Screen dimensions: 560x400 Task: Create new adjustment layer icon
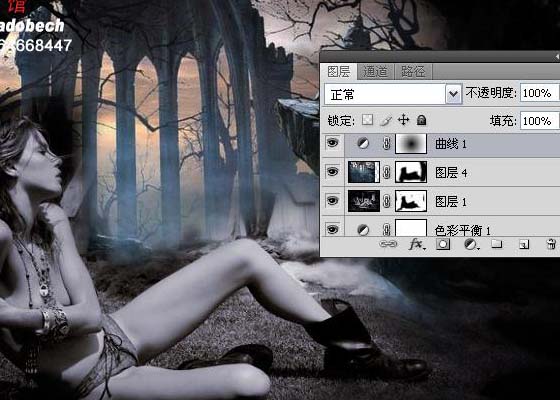tap(471, 244)
